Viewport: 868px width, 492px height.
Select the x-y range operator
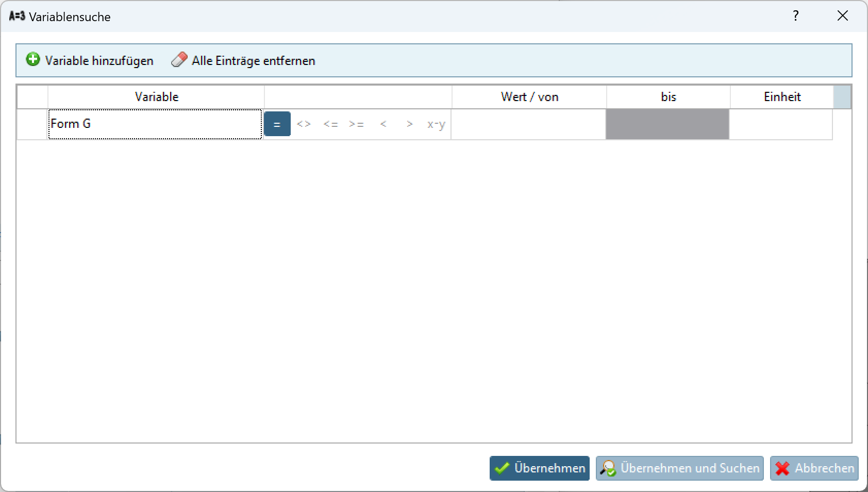[x=436, y=124]
